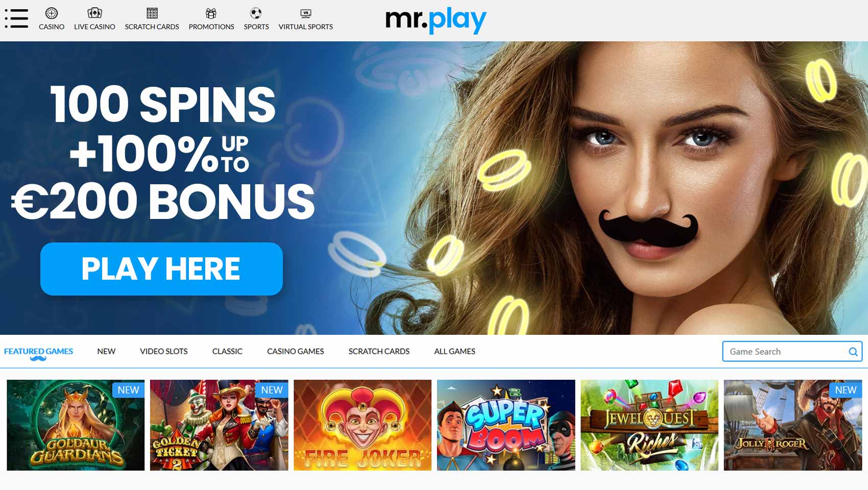Viewport: 868px width, 490px height.
Task: Open the Goldaur Guardians game thumbnail
Action: point(76,425)
